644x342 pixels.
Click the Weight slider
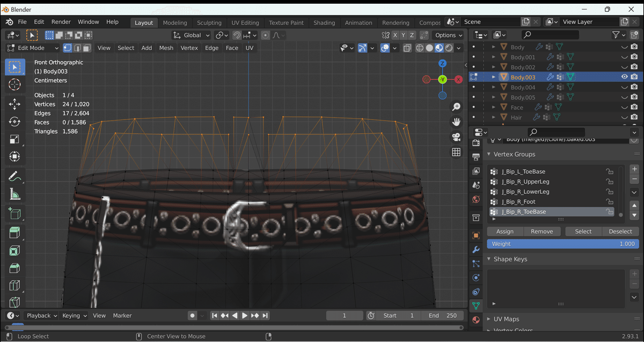[562, 244]
